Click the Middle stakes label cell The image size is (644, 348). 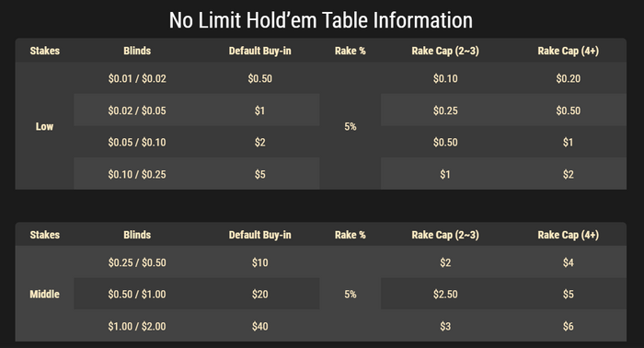44,295
